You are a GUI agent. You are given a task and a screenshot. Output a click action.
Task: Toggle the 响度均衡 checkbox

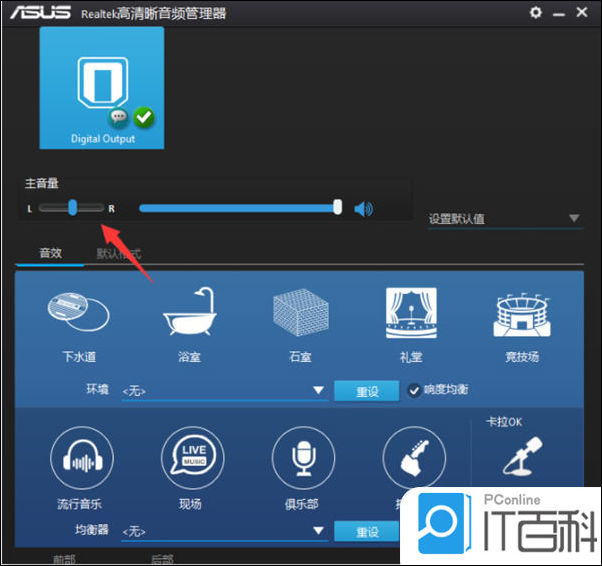[x=414, y=391]
